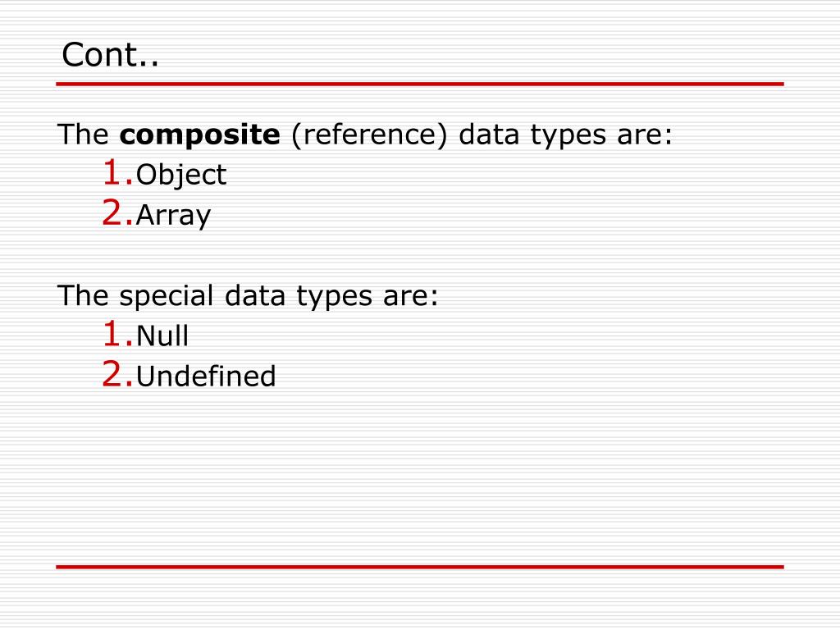
Task: Click the word "special" in the second heading
Action: click(167, 296)
